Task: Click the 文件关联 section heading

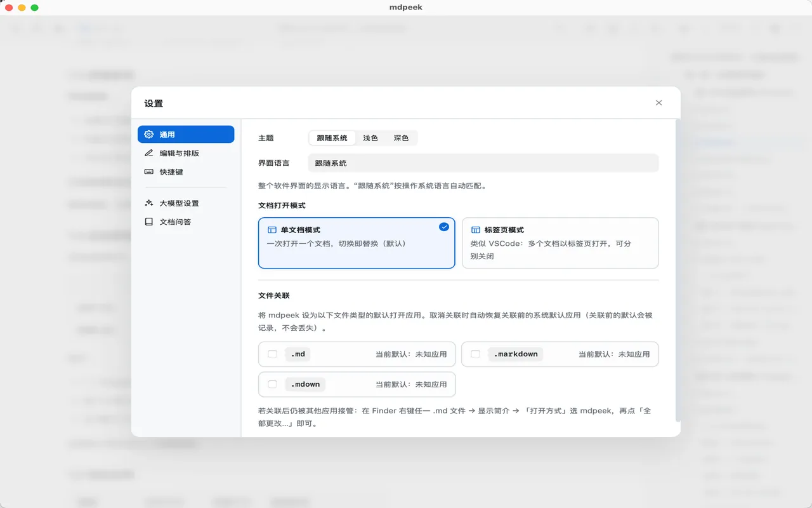Action: pyautogui.click(x=274, y=296)
